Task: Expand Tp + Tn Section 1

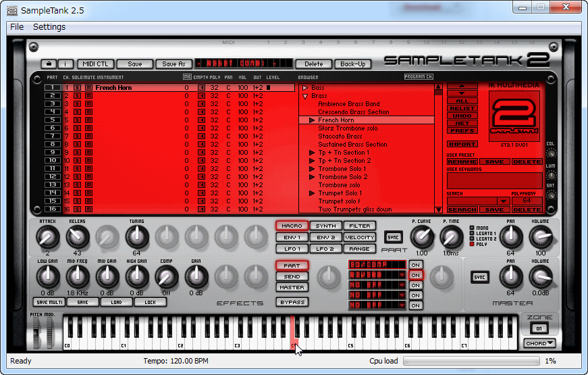Action: (x=312, y=153)
